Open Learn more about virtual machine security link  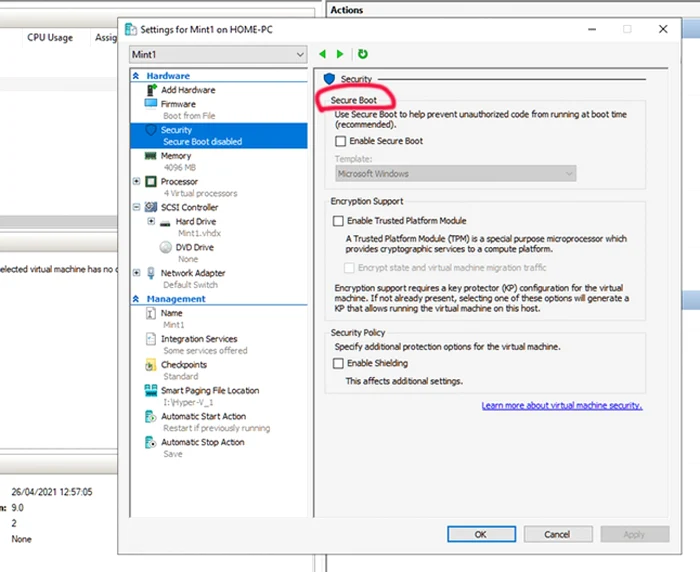(562, 405)
